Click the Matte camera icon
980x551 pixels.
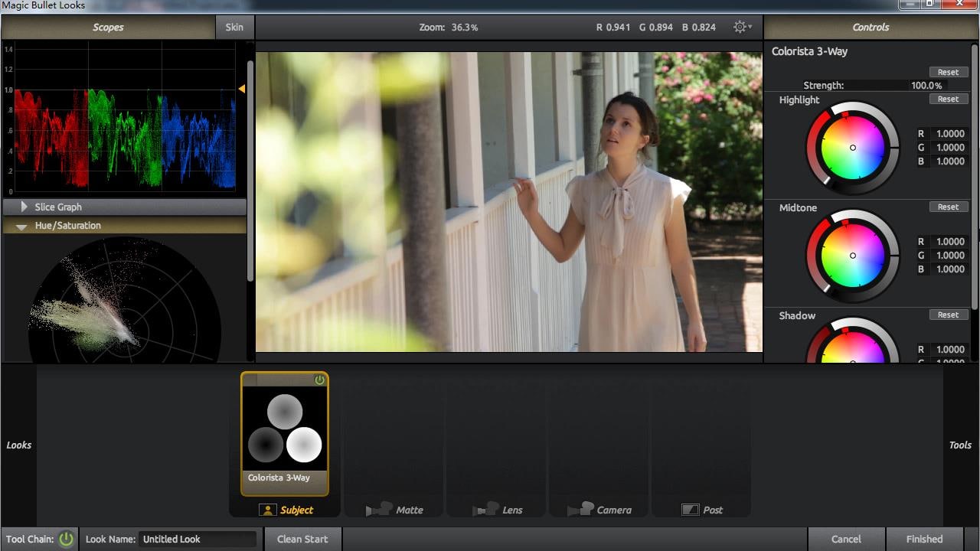click(379, 510)
